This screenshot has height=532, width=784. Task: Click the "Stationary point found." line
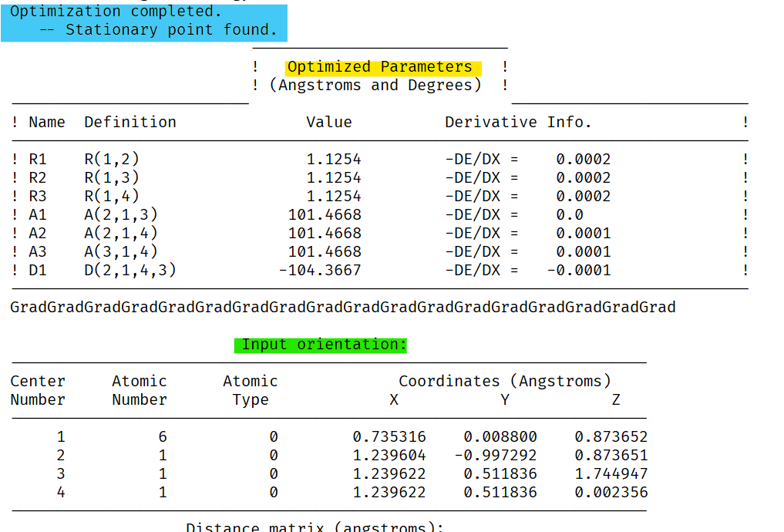pyautogui.click(x=170, y=30)
